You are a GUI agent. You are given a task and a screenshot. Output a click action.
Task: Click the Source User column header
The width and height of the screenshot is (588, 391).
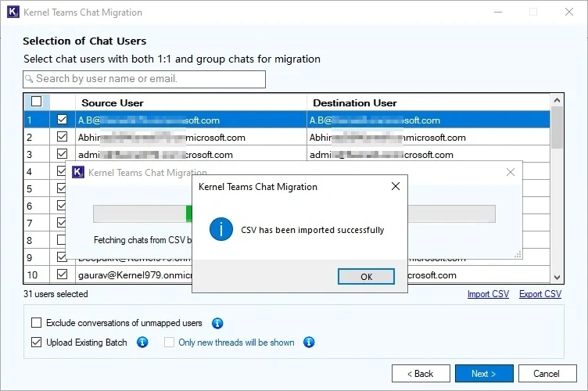click(x=192, y=102)
